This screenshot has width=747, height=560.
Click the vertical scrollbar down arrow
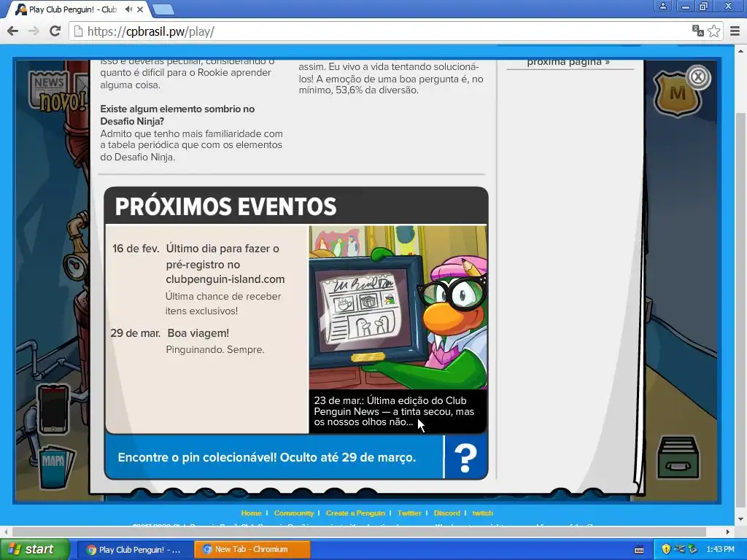coord(741,519)
